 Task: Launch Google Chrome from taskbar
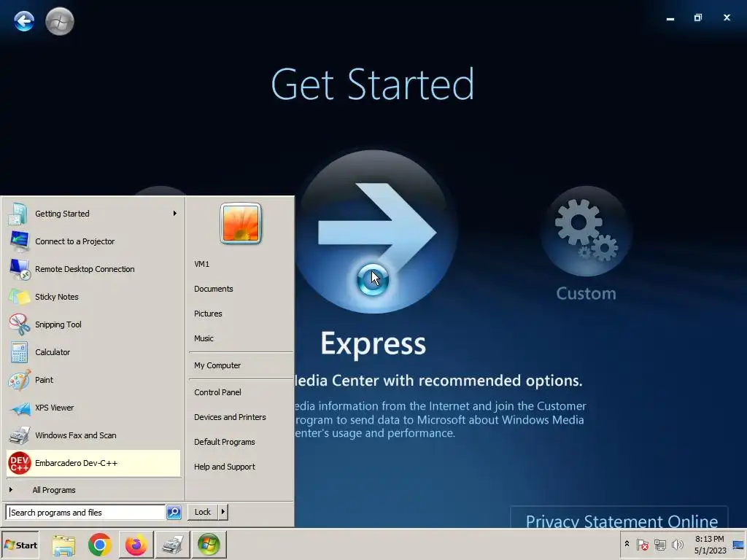point(99,545)
